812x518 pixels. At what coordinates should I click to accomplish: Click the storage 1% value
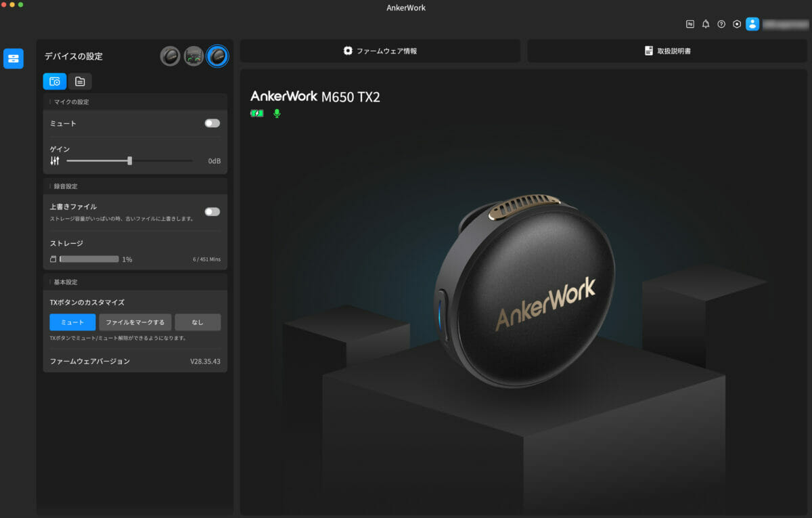(x=127, y=259)
